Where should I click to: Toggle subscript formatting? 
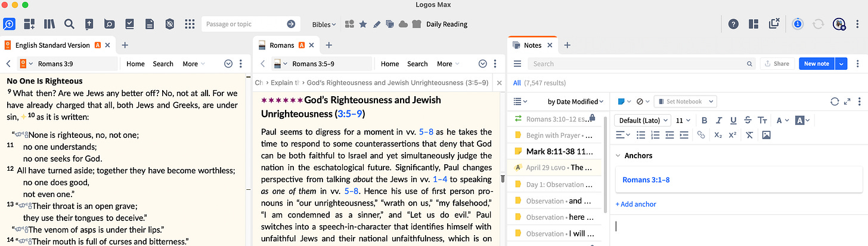click(718, 135)
